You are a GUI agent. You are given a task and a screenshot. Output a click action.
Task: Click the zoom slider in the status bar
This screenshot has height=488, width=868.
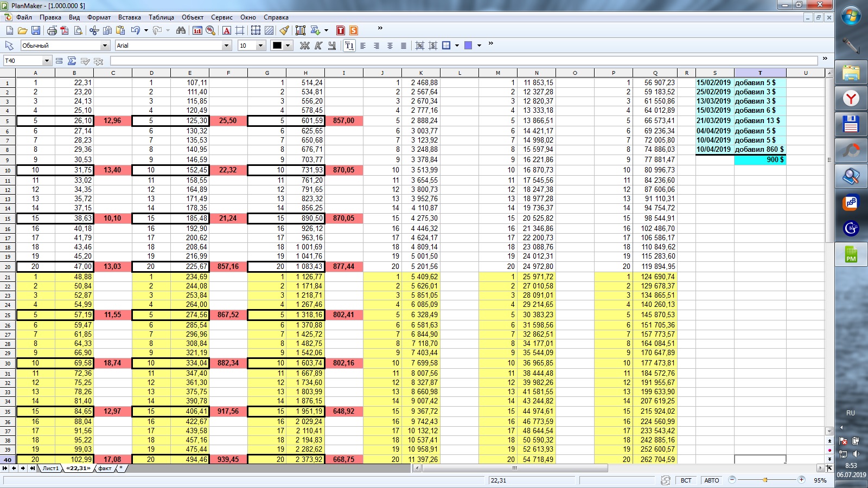(765, 480)
